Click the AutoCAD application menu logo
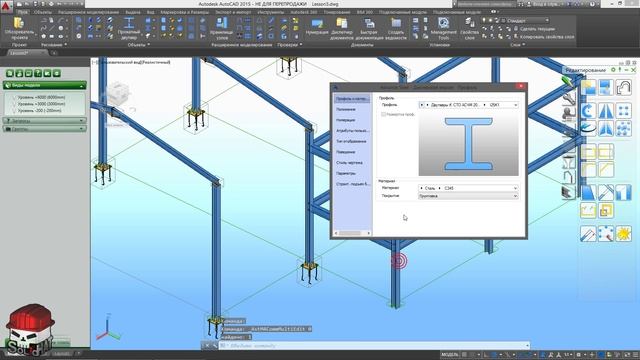The width and height of the screenshot is (640, 360). (x=7, y=7)
